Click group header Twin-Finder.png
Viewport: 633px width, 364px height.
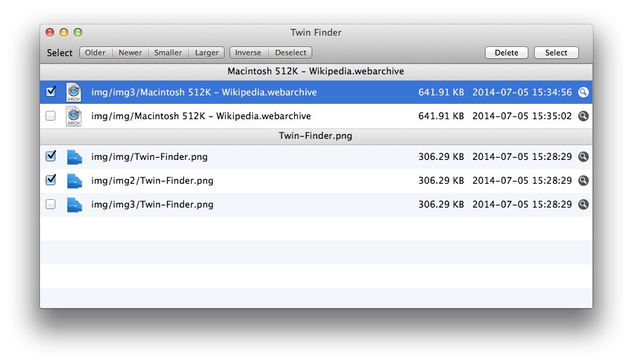[316, 136]
